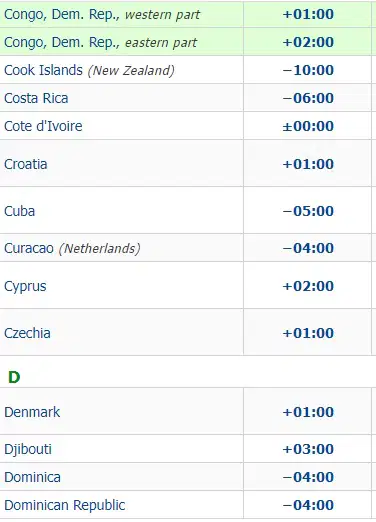Click the −05:00 offset for Cuba
The width and height of the screenshot is (376, 522).
pos(308,211)
